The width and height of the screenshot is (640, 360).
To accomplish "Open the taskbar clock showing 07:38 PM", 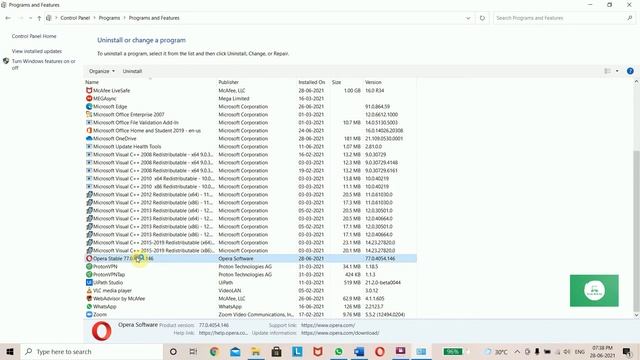I will 602,351.
